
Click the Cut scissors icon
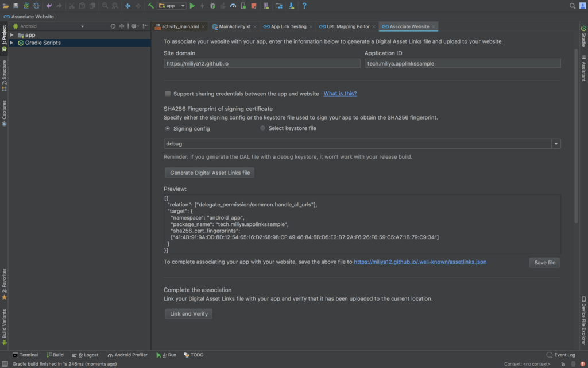click(x=72, y=6)
